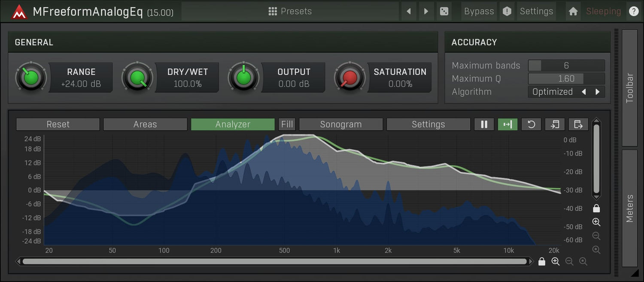The width and height of the screenshot is (644, 282).
Task: Click the random preset dice icon
Action: [x=444, y=11]
